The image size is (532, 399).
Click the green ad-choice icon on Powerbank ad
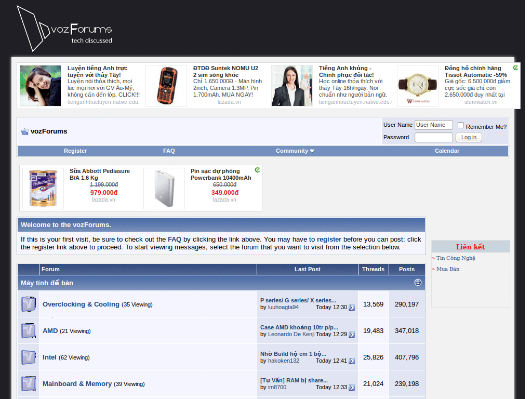tap(258, 170)
